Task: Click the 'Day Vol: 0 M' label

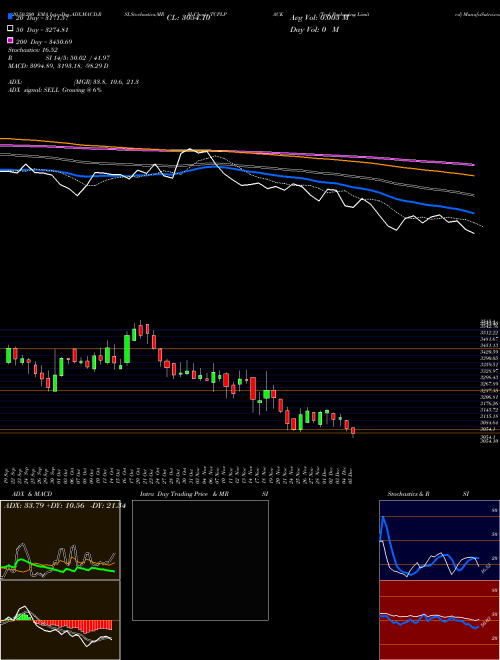Action: pos(314,29)
